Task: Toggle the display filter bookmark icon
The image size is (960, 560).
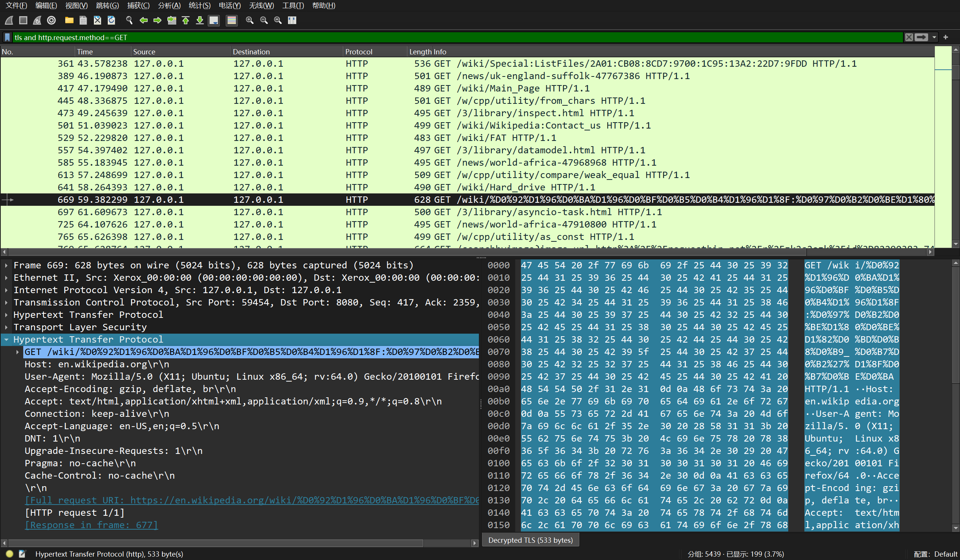Action: click(7, 37)
